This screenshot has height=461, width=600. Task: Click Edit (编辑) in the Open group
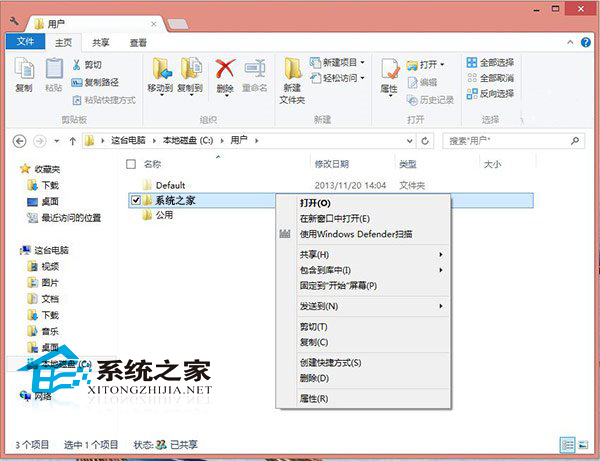point(422,82)
